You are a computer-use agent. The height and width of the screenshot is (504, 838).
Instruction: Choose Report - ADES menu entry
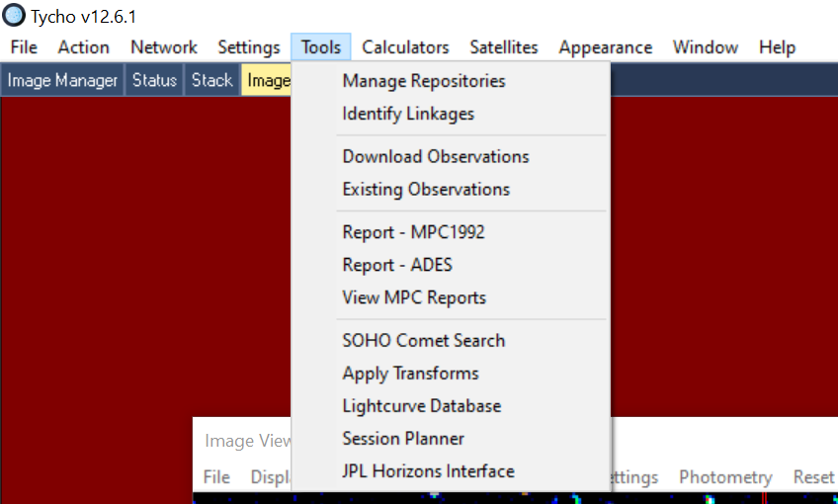397,265
